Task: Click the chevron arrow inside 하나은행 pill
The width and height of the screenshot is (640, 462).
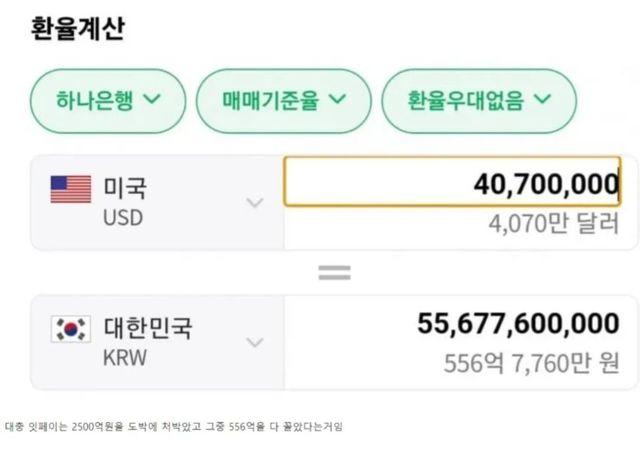Action: [153, 99]
